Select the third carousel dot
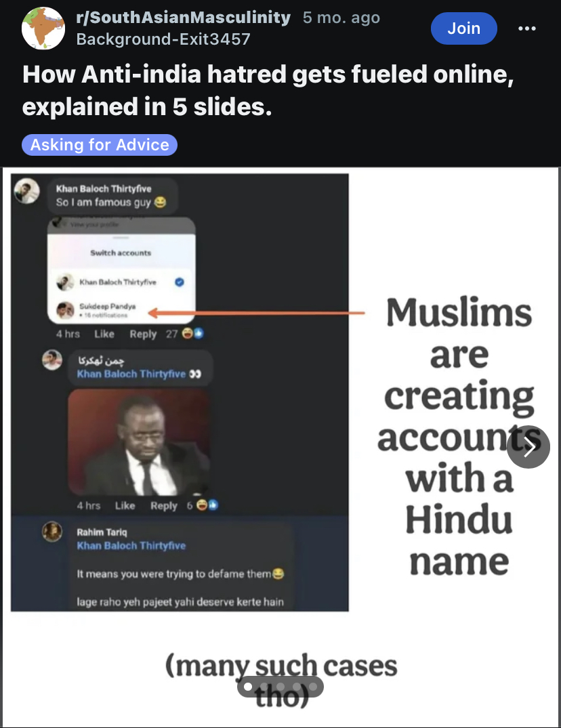 pyautogui.click(x=280, y=687)
